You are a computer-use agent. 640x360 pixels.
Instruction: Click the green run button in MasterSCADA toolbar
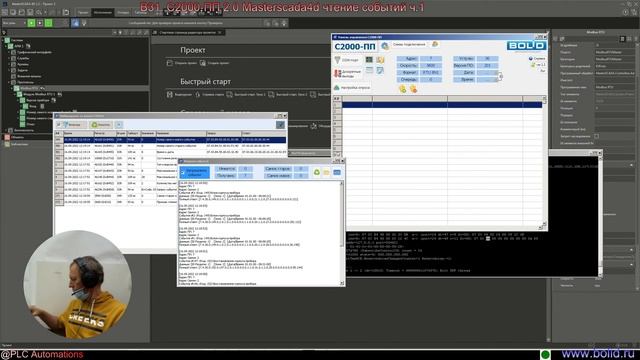31,23
